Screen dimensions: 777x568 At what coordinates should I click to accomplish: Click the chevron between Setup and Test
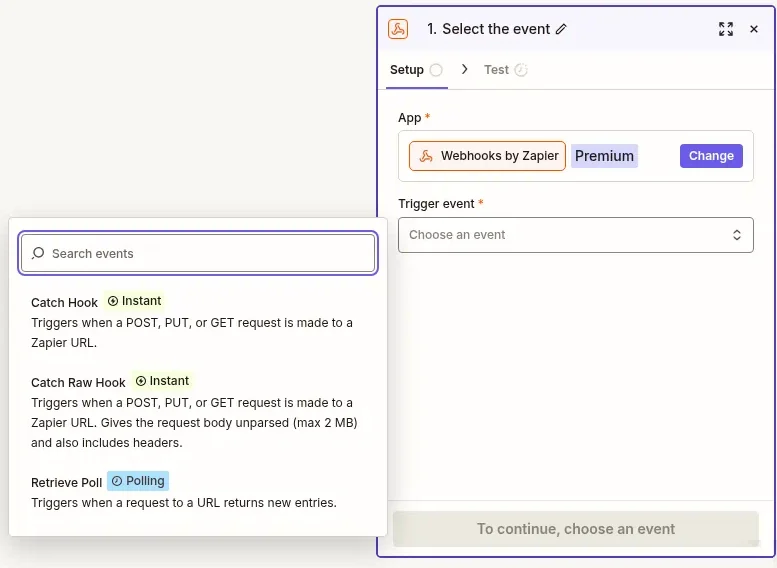[464, 69]
